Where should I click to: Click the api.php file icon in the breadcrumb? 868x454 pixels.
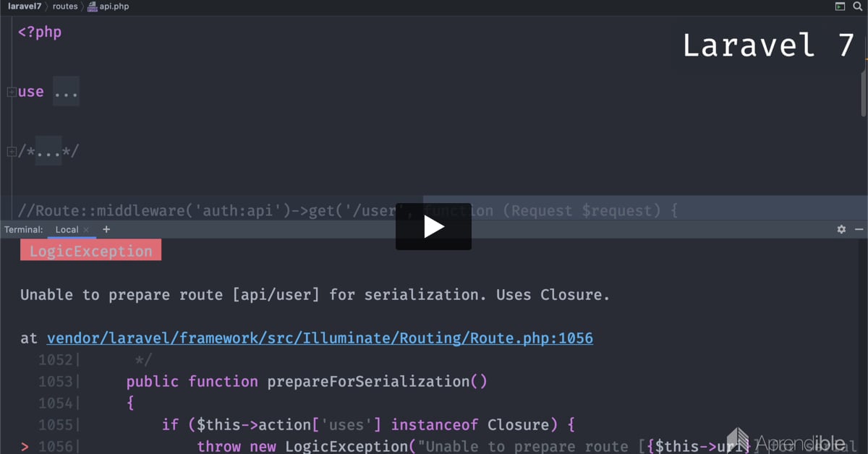(x=93, y=6)
